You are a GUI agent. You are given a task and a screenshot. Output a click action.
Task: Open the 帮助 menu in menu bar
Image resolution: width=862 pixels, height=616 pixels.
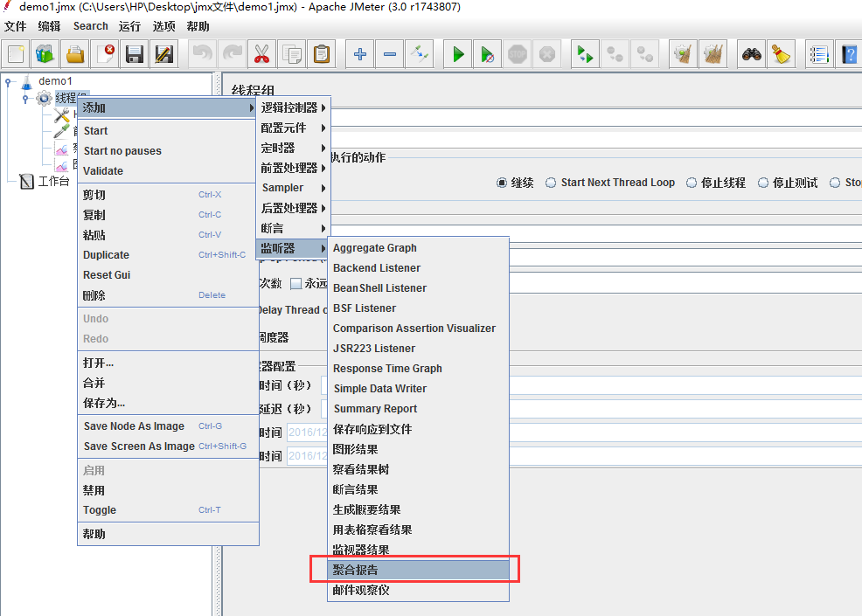tap(198, 26)
